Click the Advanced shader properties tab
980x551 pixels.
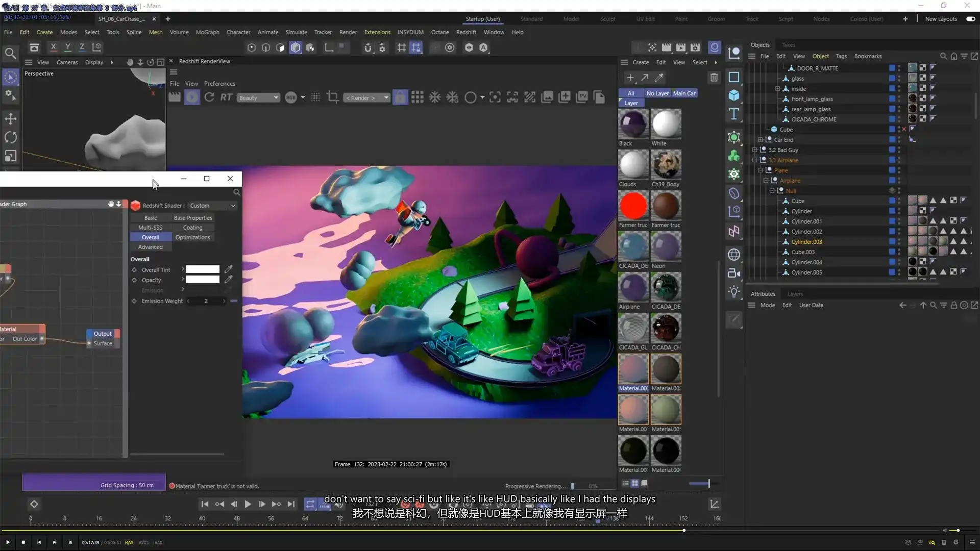point(151,247)
